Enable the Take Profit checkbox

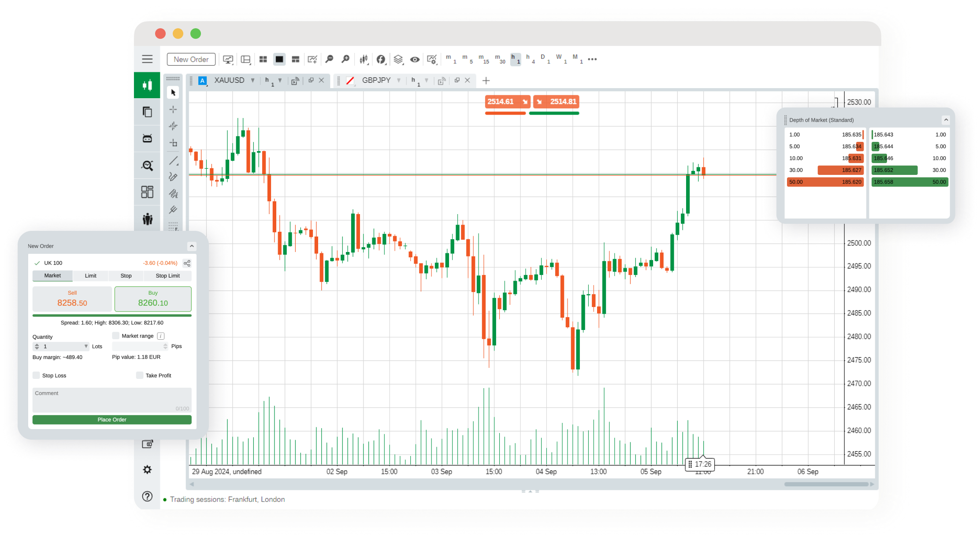click(139, 375)
